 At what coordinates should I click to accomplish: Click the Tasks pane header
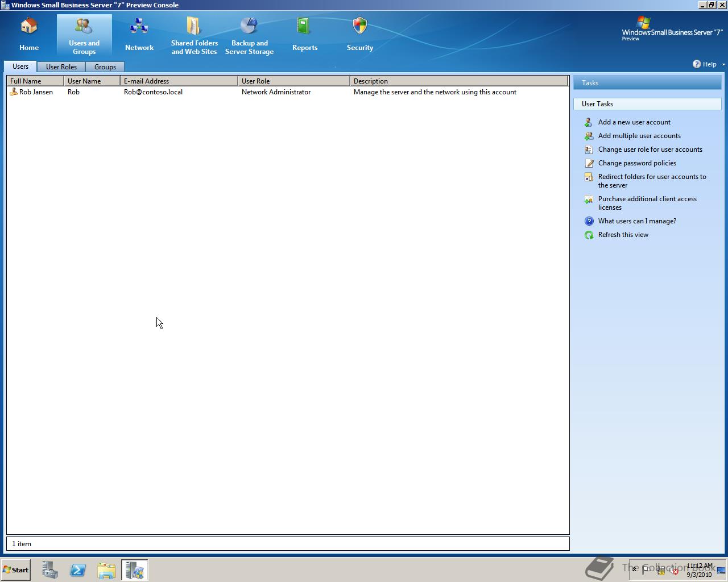tap(647, 83)
